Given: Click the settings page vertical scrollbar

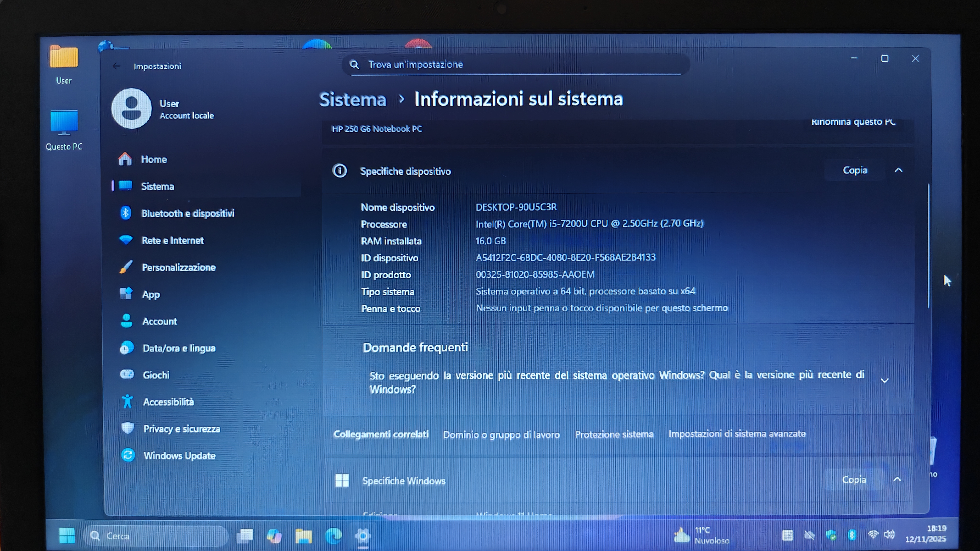Looking at the screenshot, I should [929, 246].
